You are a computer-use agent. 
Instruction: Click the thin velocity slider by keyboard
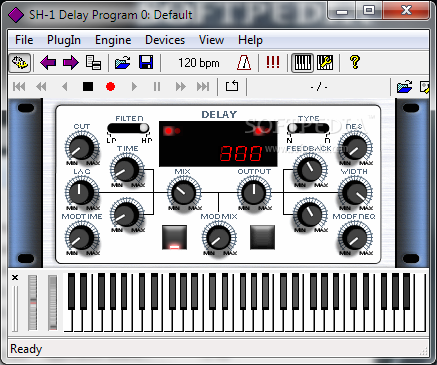(x=15, y=308)
